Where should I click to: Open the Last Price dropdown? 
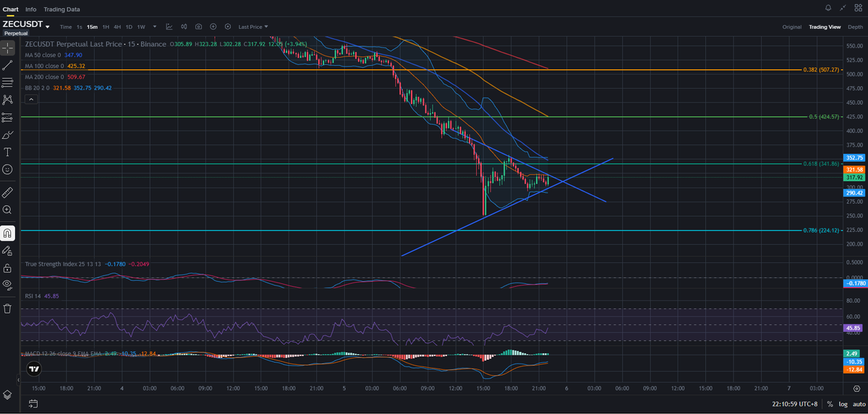(253, 27)
